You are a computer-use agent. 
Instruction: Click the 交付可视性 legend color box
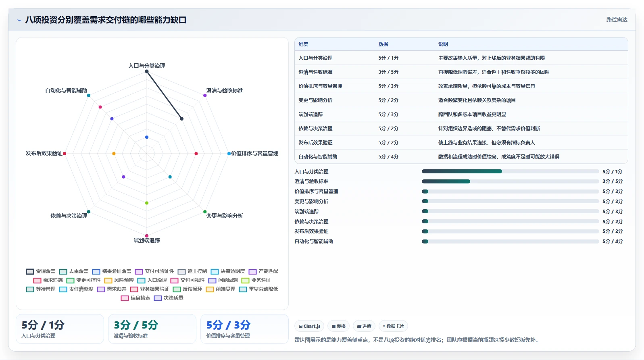174,280
